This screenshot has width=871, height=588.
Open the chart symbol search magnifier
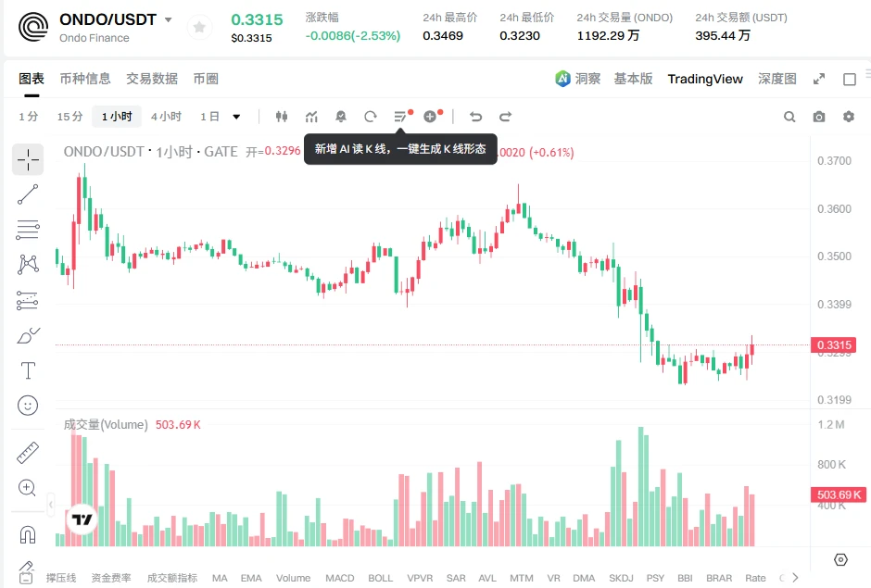tap(789, 117)
